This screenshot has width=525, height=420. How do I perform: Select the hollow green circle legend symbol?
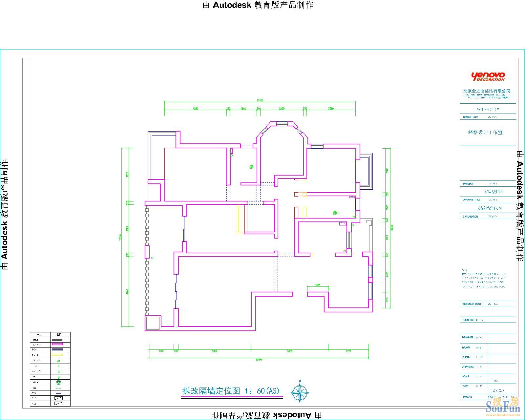click(59, 371)
